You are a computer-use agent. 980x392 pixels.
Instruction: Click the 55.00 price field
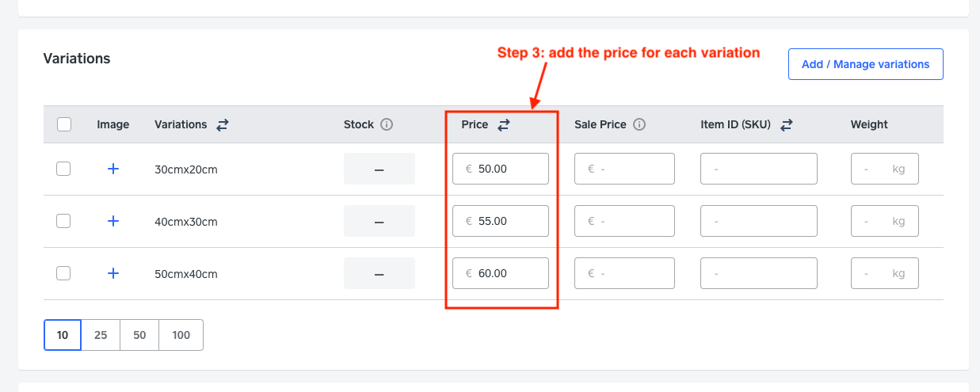tap(501, 221)
